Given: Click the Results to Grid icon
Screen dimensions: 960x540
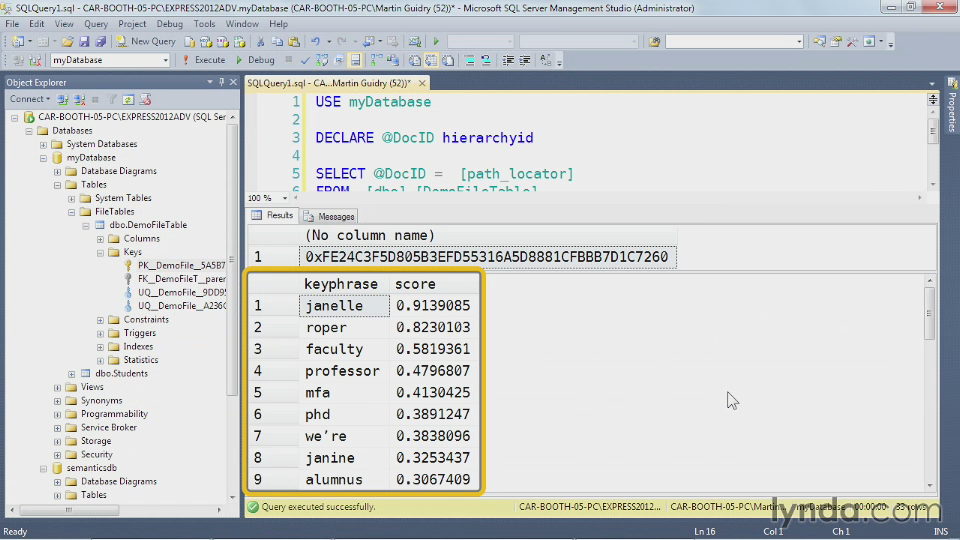Looking at the screenshot, I should [432, 60].
